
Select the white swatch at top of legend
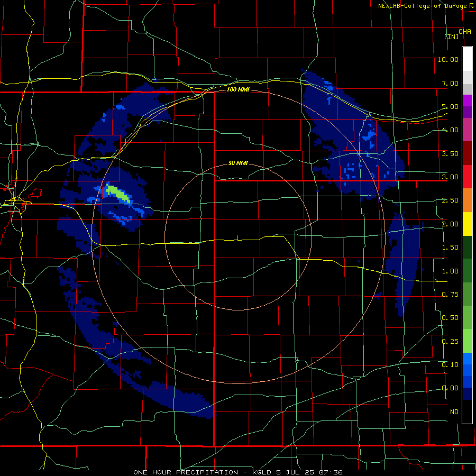[x=467, y=59]
